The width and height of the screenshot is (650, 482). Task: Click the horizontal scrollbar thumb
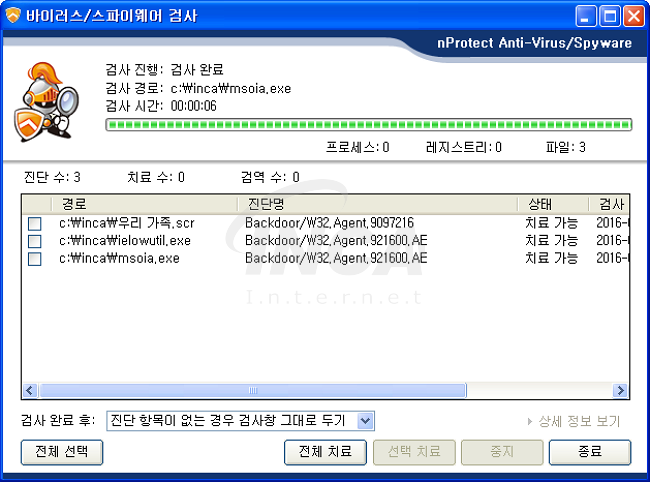coord(253,390)
